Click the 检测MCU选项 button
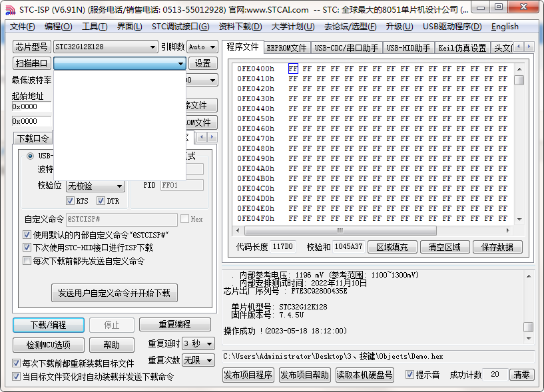 48,345
